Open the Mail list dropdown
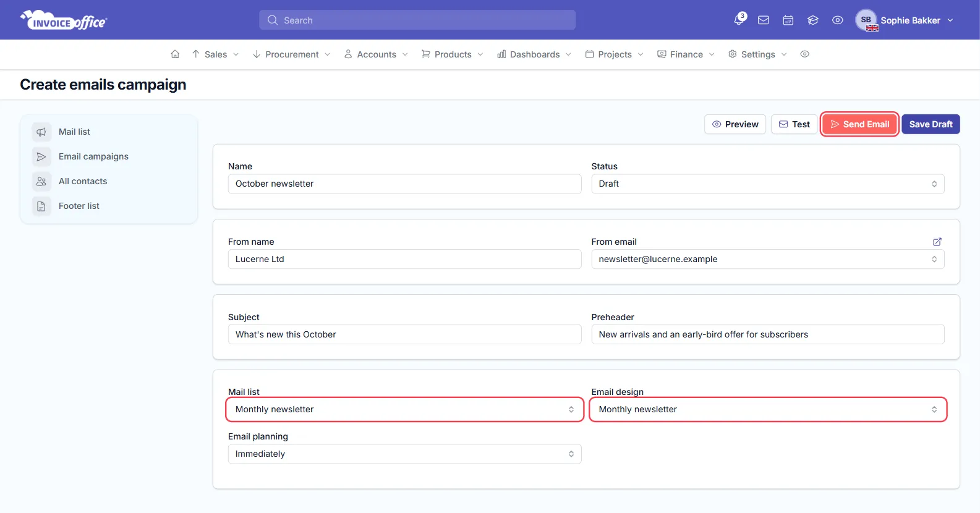This screenshot has height=513, width=980. click(405, 409)
